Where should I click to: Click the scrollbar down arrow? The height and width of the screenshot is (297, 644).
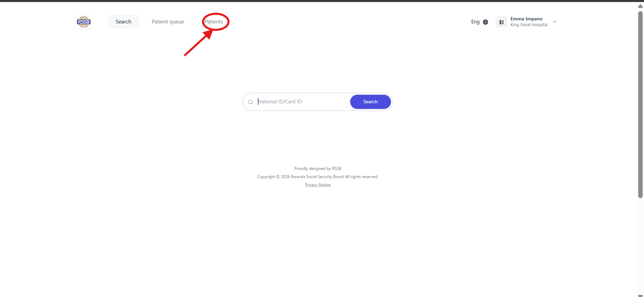(x=640, y=295)
